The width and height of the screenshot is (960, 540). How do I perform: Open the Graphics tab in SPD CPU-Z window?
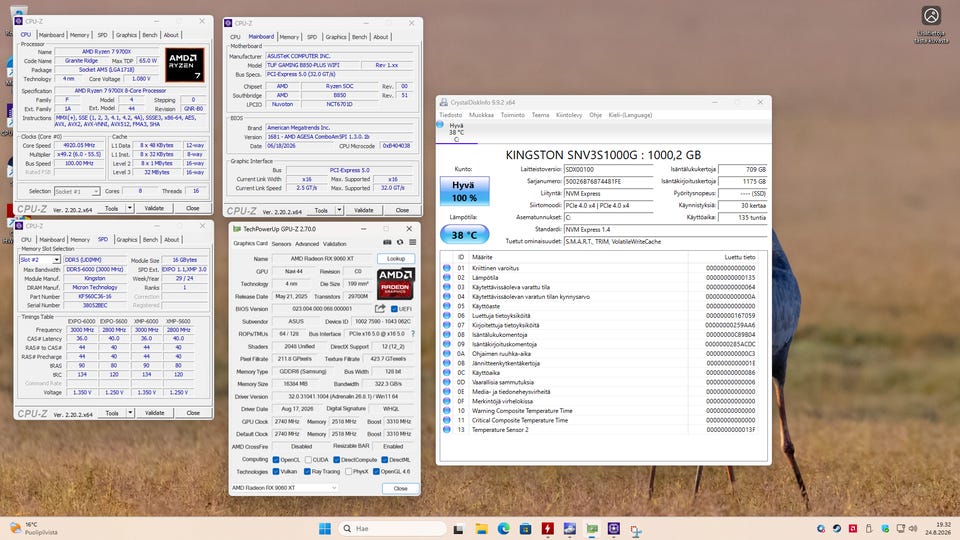pos(127,239)
